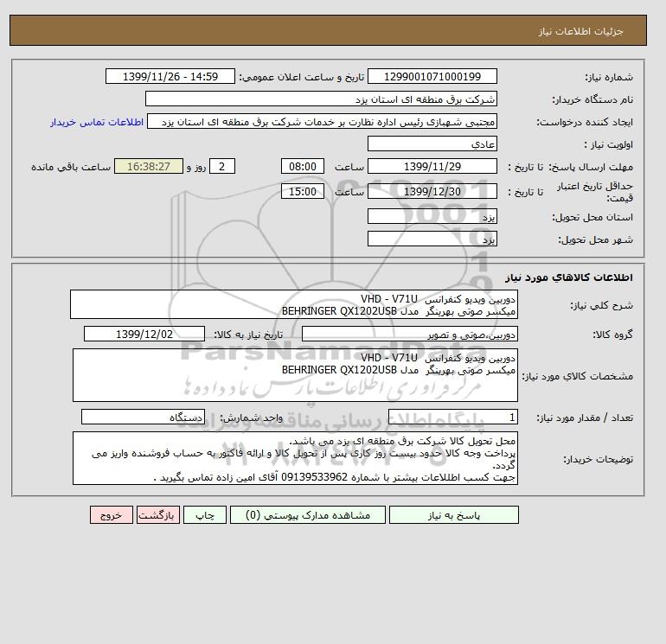666x644 pixels.
Task: Click the بازگشت back button
Action: [158, 515]
